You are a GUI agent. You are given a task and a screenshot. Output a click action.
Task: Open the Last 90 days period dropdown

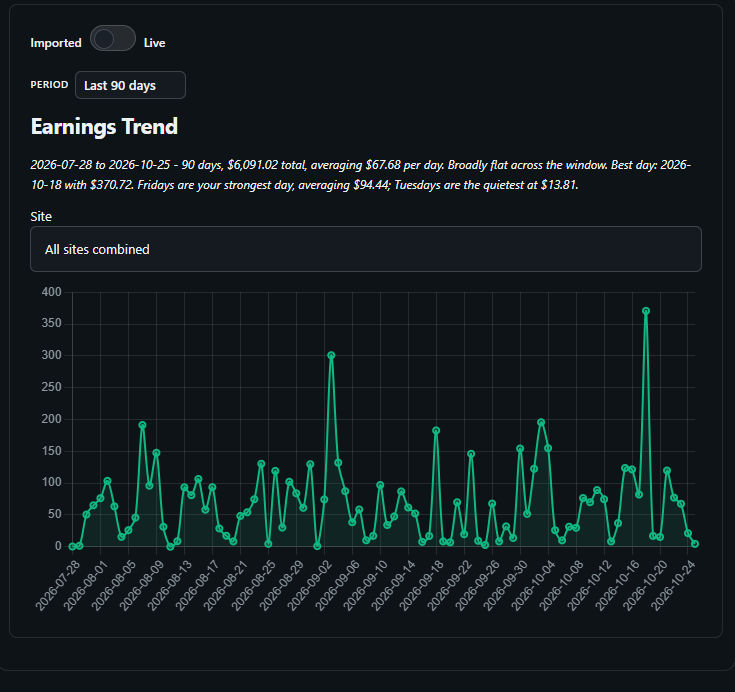pos(130,85)
